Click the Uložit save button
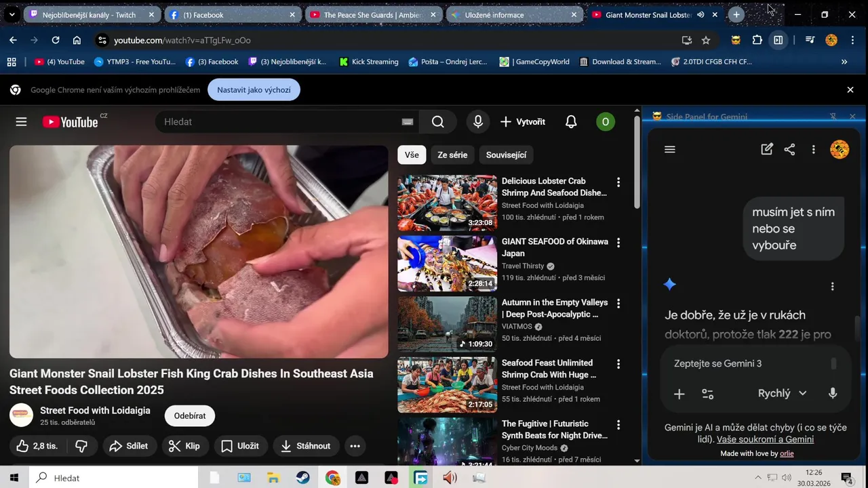This screenshot has width=868, height=488. pyautogui.click(x=240, y=446)
